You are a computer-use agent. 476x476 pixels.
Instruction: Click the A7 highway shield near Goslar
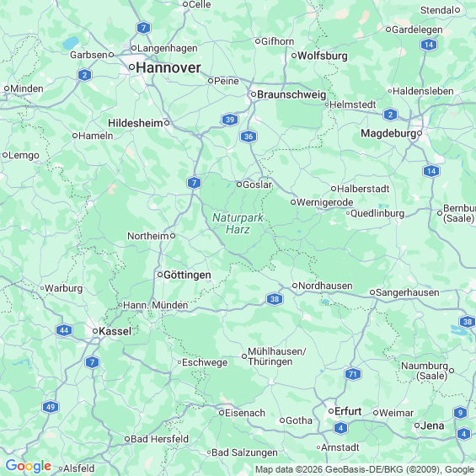pos(194,183)
